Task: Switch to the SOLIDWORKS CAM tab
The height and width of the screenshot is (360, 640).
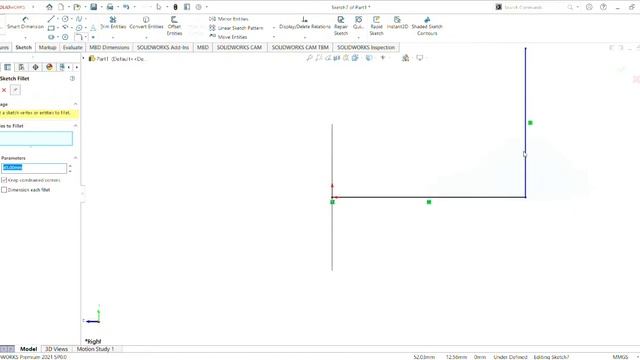Action: point(239,47)
